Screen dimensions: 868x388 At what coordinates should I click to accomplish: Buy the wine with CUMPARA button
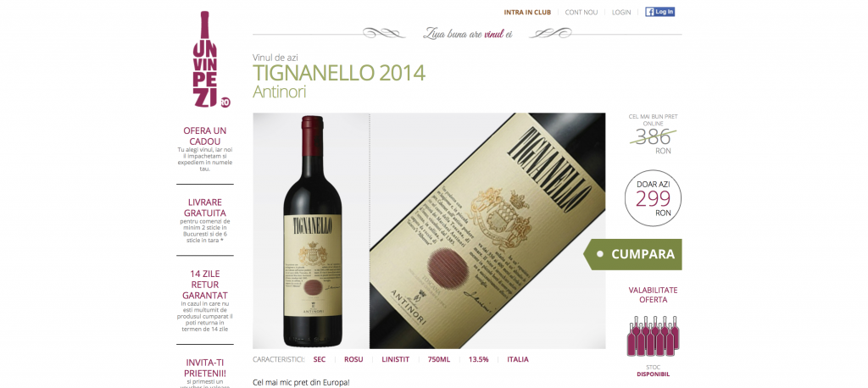tap(632, 255)
